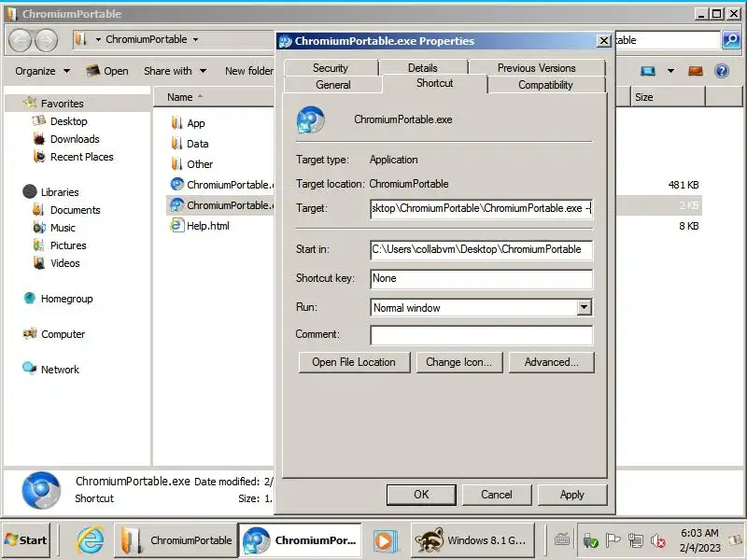
Task: Open the Details tab
Action: pyautogui.click(x=423, y=68)
